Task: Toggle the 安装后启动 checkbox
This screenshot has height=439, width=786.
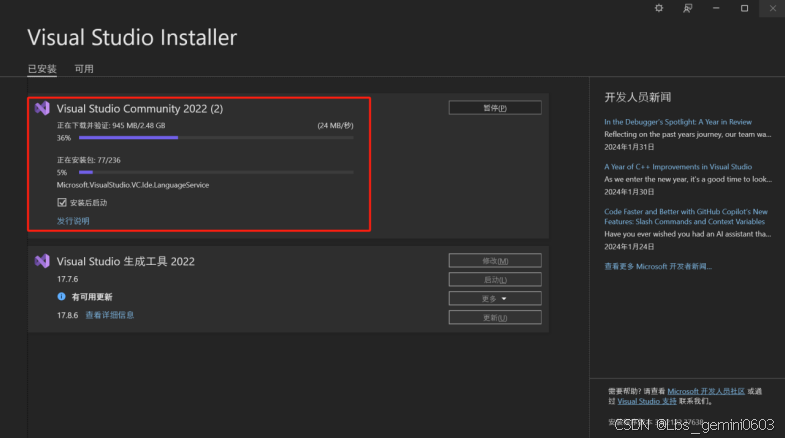Action: pos(62,202)
